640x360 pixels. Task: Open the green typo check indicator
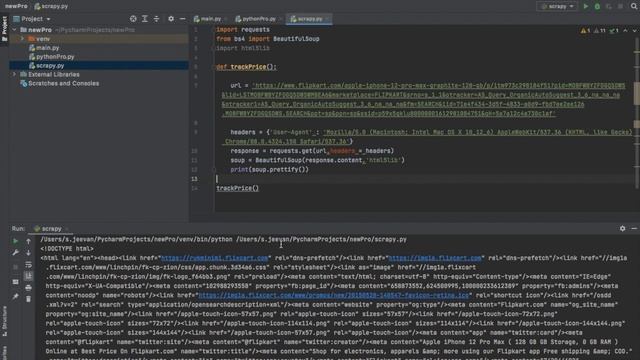point(614,31)
